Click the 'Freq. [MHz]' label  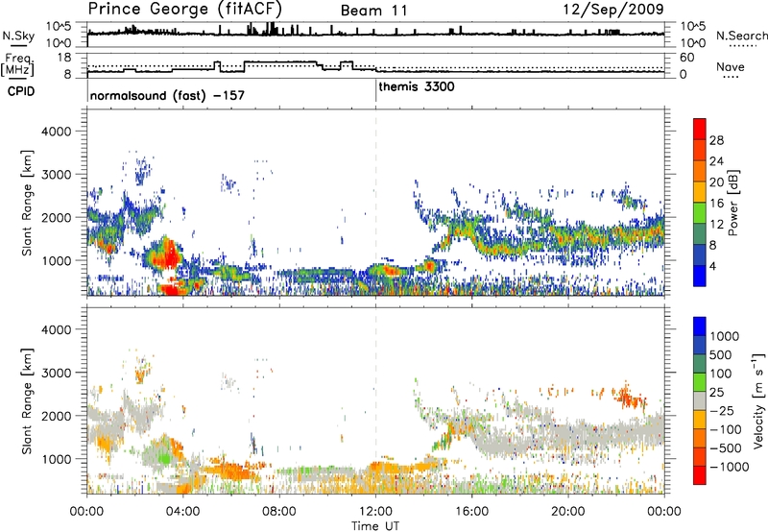(18, 64)
